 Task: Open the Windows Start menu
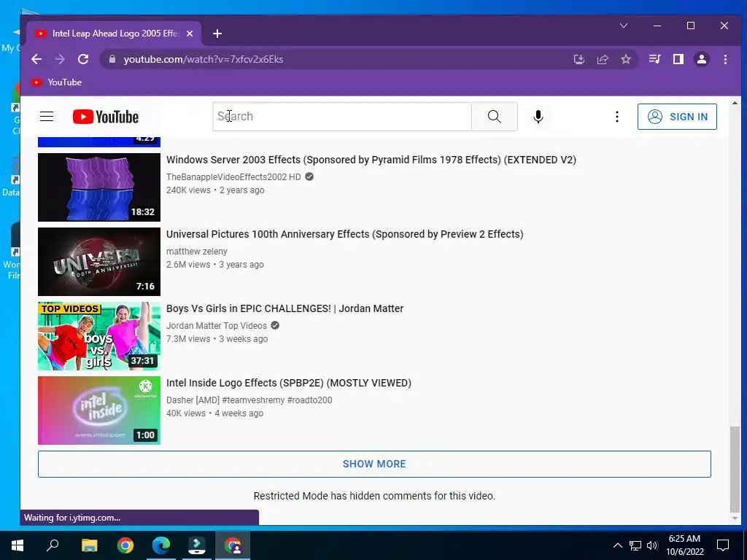coord(18,545)
